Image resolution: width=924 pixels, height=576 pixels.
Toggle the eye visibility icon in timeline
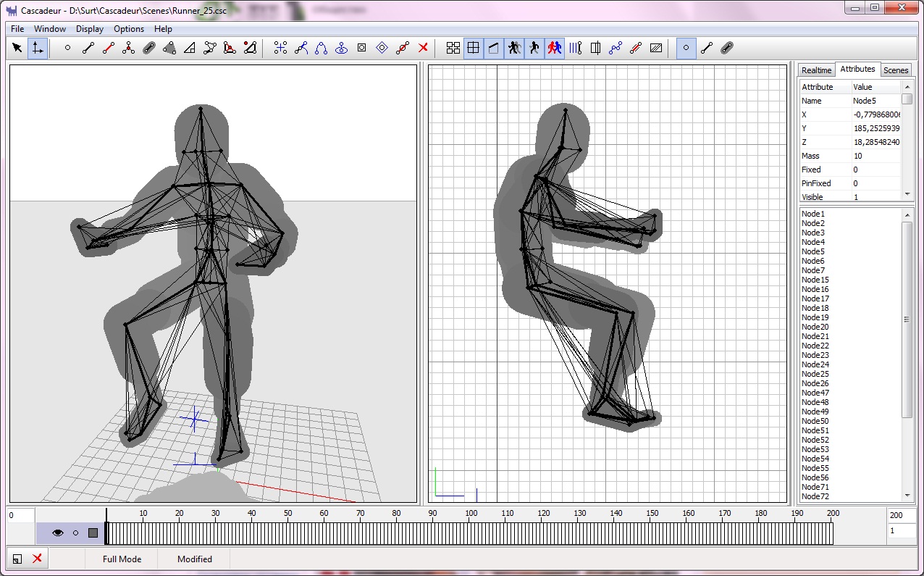coord(57,533)
